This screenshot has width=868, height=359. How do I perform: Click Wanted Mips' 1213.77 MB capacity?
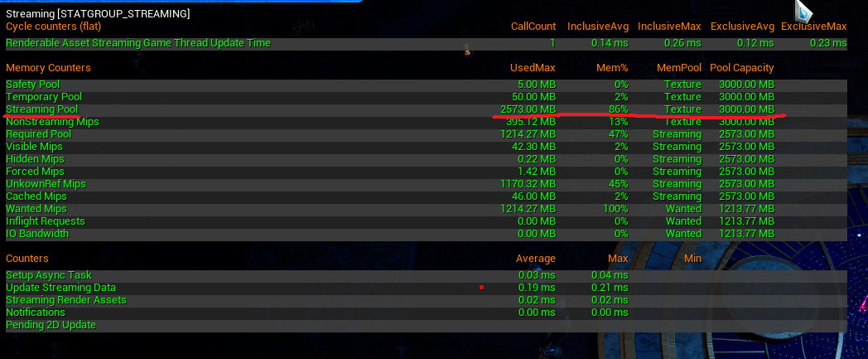click(x=747, y=208)
